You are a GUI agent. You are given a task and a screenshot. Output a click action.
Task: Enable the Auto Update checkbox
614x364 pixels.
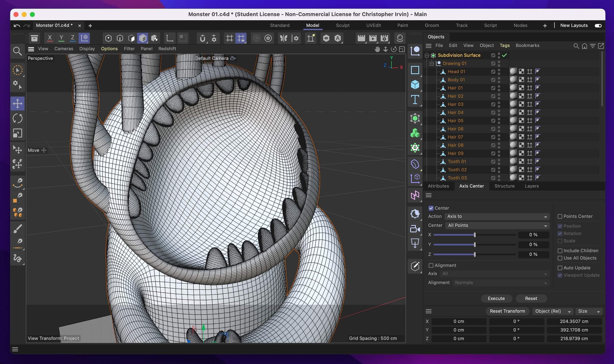(x=560, y=268)
